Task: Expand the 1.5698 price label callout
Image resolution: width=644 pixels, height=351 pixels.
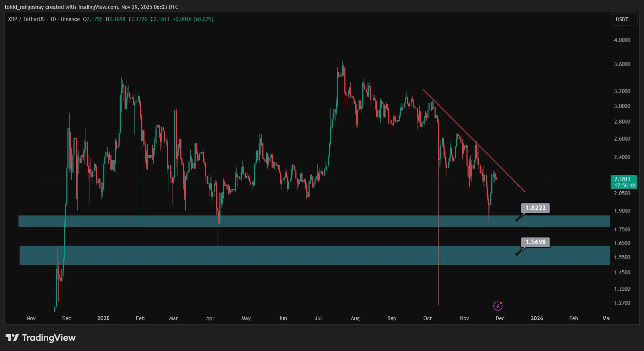Action: [x=535, y=242]
